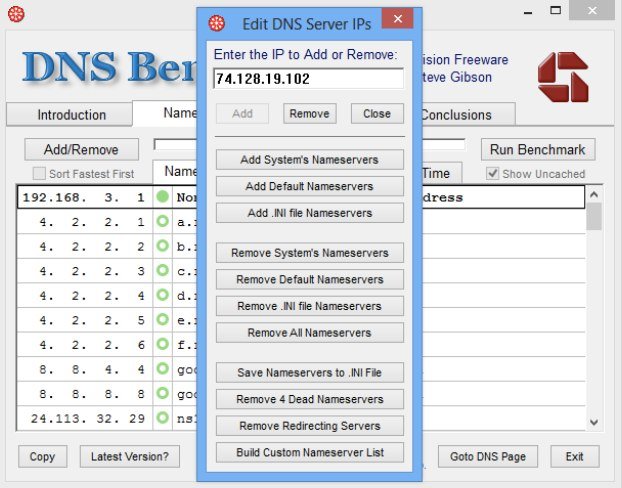Select the 8. 8. 8. 8 address
The height and width of the screenshot is (488, 622).
(x=92, y=394)
